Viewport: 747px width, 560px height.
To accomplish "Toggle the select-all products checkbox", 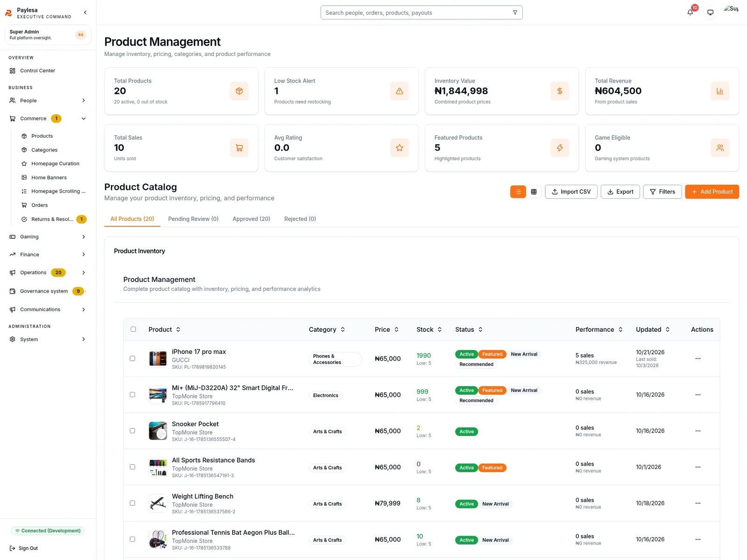I will 133,329.
